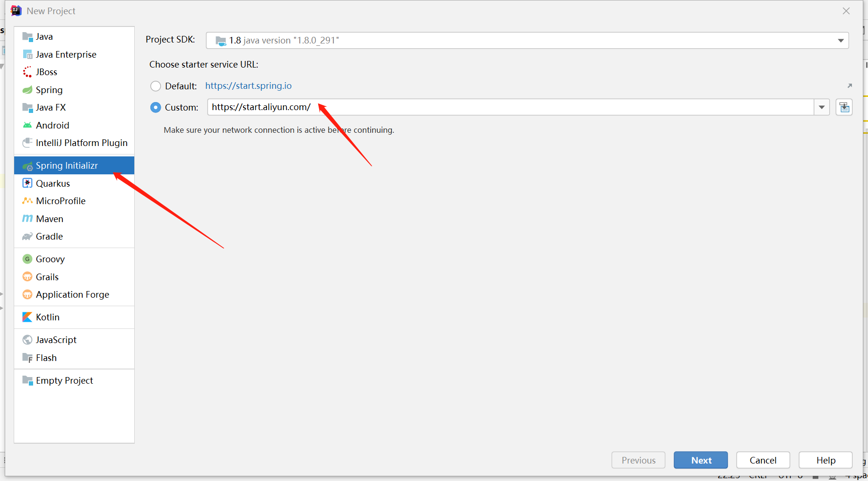
Task: Select Application Forge in the list
Action: click(74, 295)
